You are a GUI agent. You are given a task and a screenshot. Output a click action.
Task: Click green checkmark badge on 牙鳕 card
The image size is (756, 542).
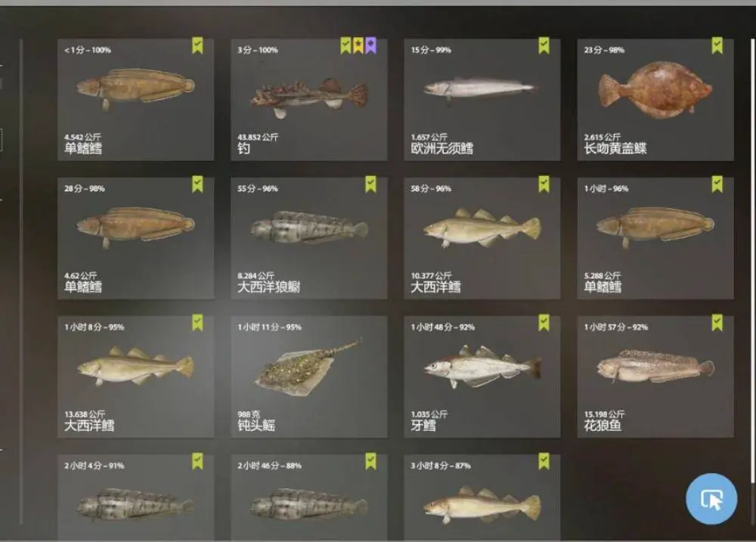544,323
